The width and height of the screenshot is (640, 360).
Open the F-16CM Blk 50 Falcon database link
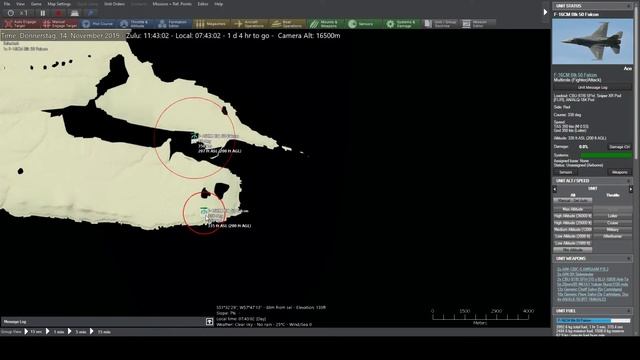[575, 75]
